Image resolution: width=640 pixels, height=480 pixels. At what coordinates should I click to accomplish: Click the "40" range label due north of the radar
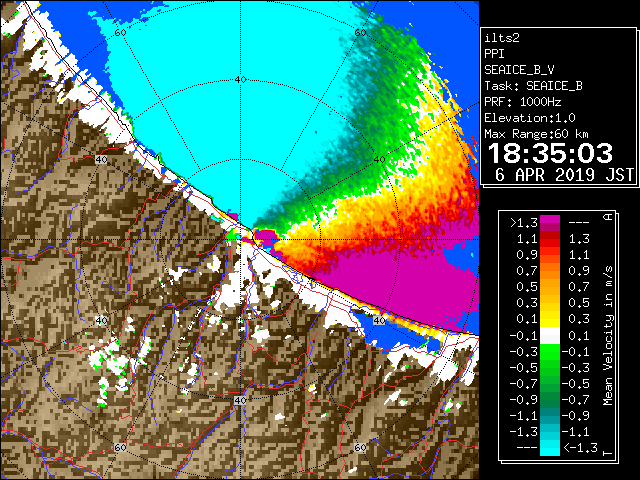pos(240,80)
